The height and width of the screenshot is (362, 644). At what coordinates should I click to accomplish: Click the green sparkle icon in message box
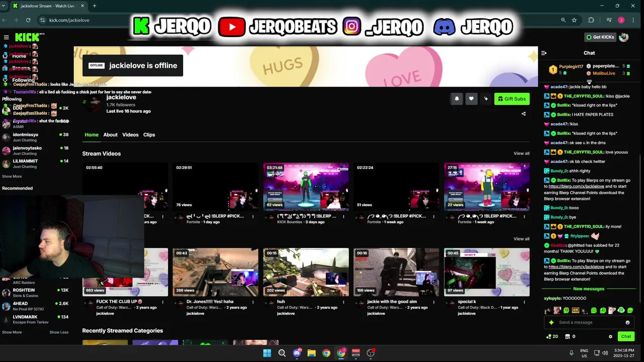pyautogui.click(x=551, y=322)
